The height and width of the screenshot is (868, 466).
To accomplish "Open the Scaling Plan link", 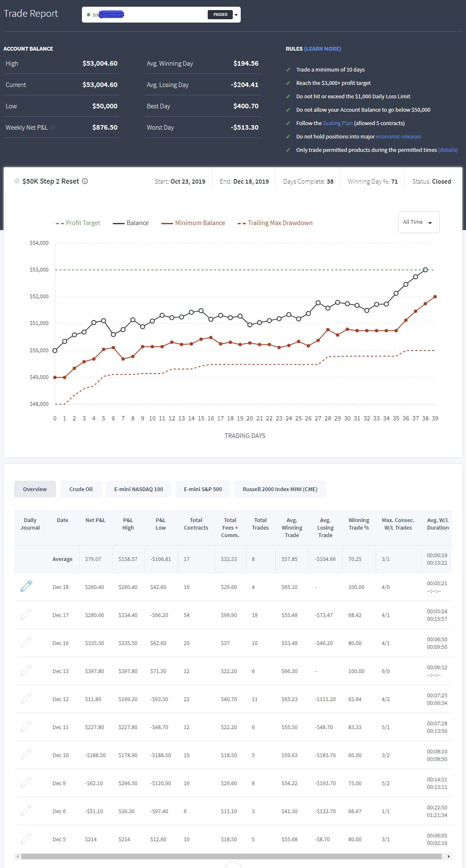I will [x=338, y=123].
